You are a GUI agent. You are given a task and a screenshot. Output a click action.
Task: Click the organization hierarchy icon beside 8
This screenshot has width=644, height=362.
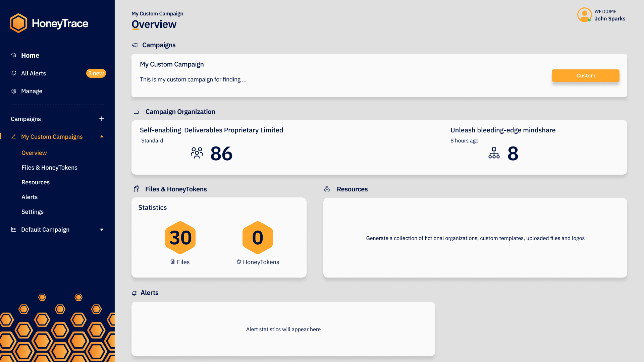click(494, 153)
